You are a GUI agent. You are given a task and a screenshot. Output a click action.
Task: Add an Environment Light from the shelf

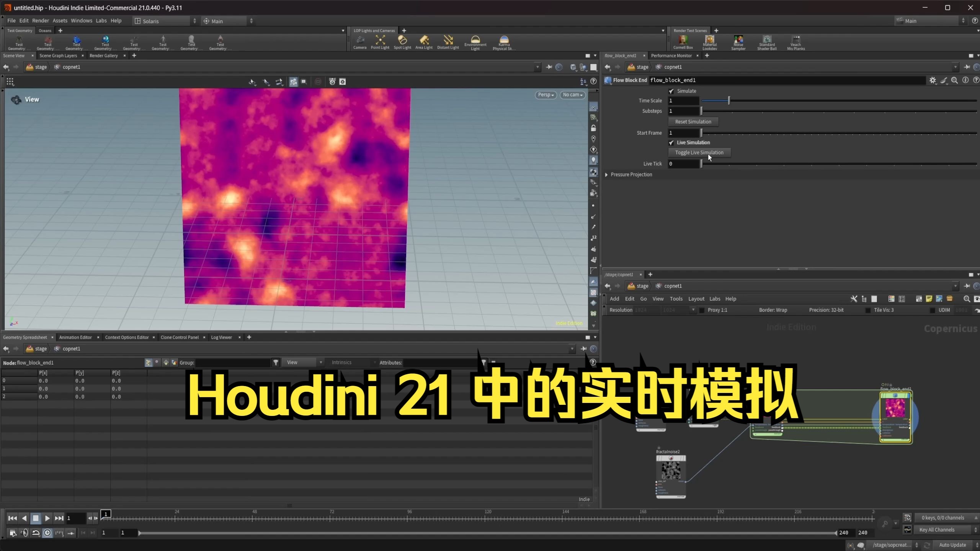(x=475, y=42)
